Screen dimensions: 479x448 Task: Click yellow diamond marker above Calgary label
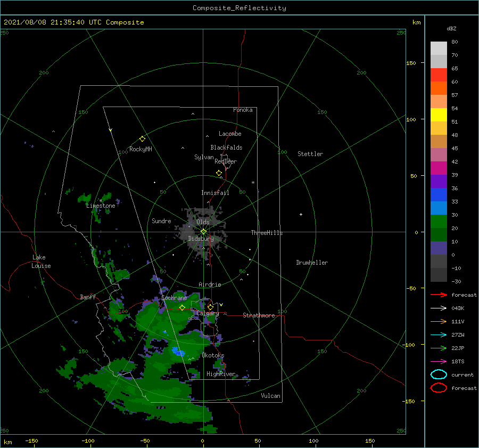coord(210,307)
